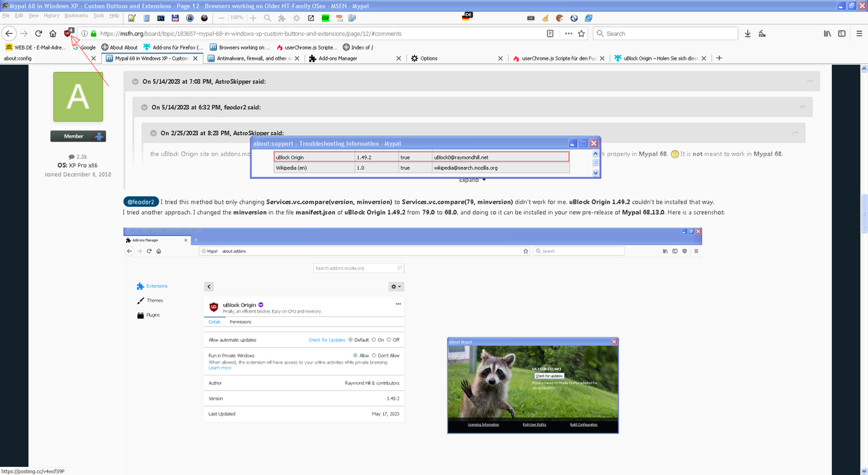
Task: Toggle Reader View in the address bar
Action: coord(550,33)
